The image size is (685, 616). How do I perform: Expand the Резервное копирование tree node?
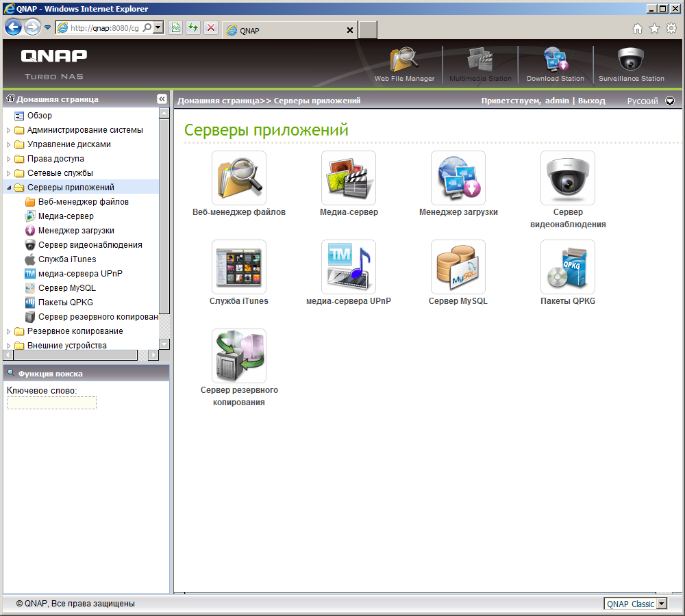8,331
